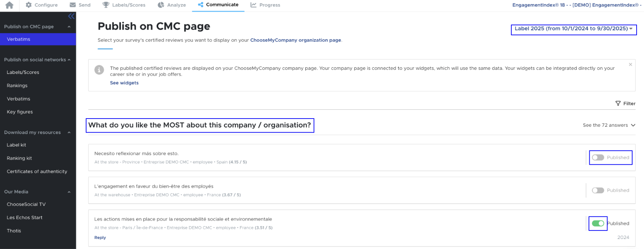Disable Published toggle for 'Les actions mises' review
Screen dimensions: 644x249
598,224
